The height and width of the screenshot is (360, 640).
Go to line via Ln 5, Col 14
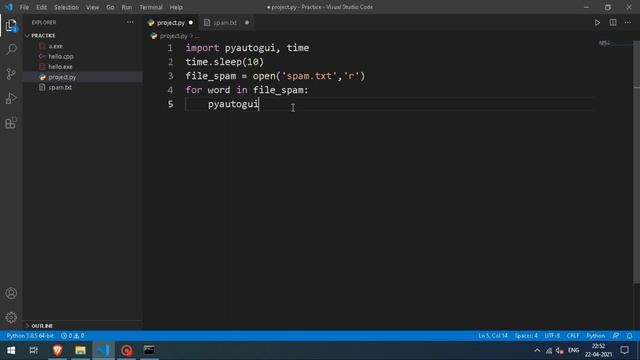493,336
